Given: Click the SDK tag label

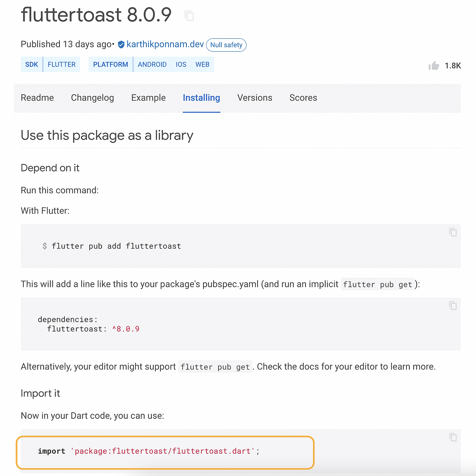Looking at the screenshot, I should [x=32, y=65].
